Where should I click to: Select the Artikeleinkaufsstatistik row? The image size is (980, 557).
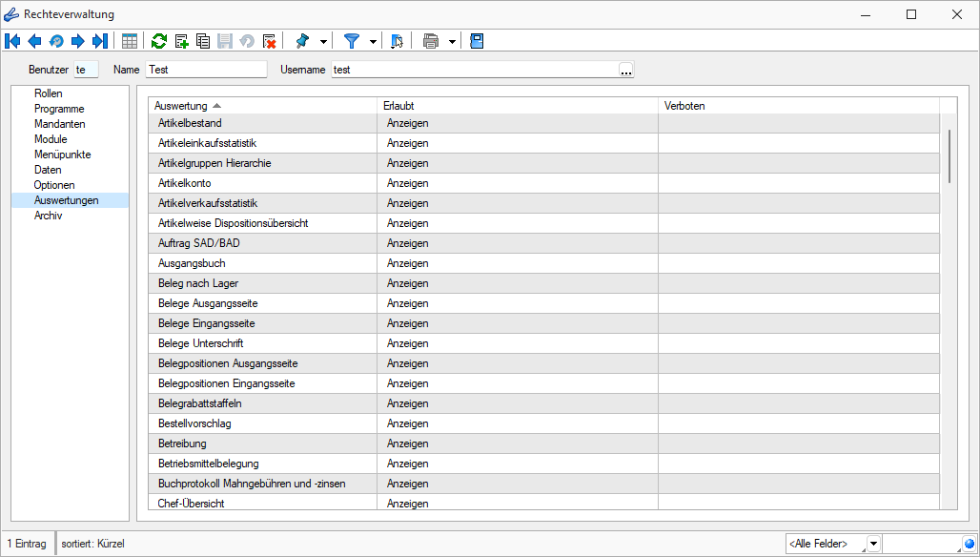coord(543,143)
